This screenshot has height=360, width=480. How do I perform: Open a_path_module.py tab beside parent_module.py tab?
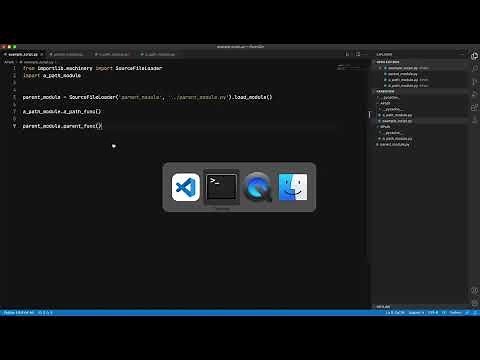[113, 54]
